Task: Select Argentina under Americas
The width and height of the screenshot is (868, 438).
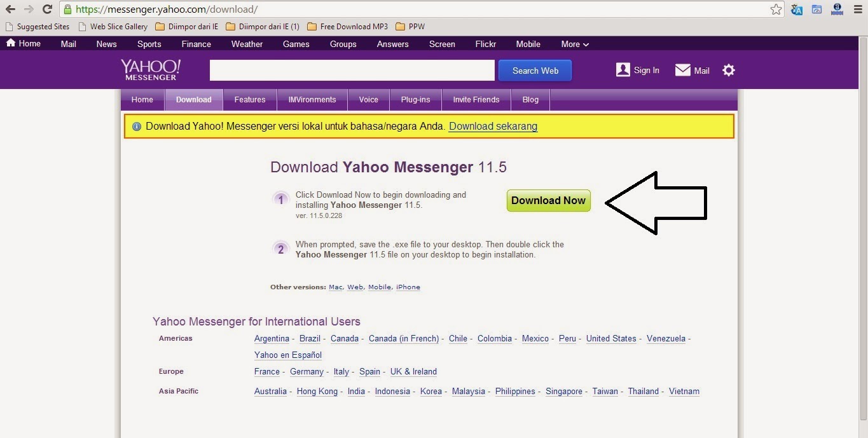Action: click(272, 339)
